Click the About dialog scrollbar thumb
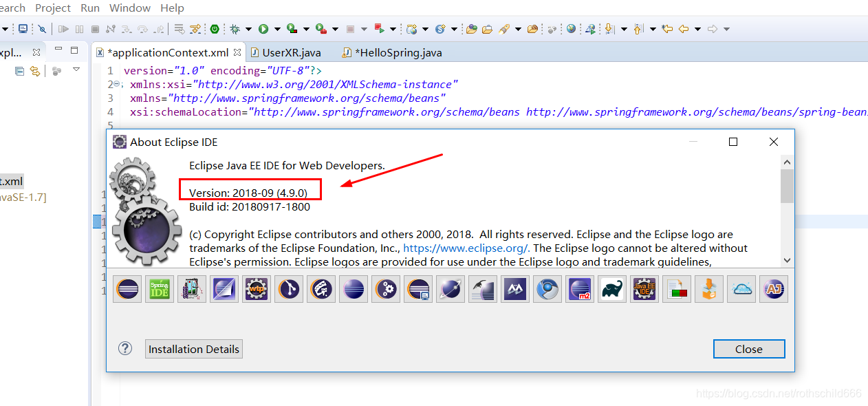This screenshot has height=406, width=868. pos(788,186)
